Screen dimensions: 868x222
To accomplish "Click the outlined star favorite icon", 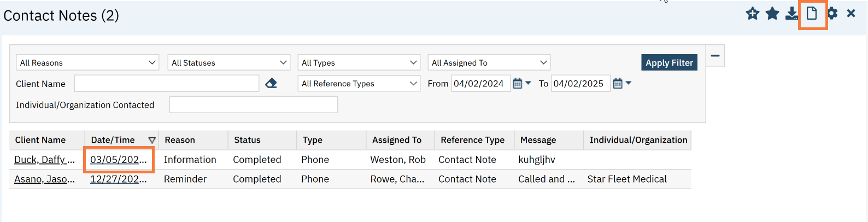I will point(753,14).
